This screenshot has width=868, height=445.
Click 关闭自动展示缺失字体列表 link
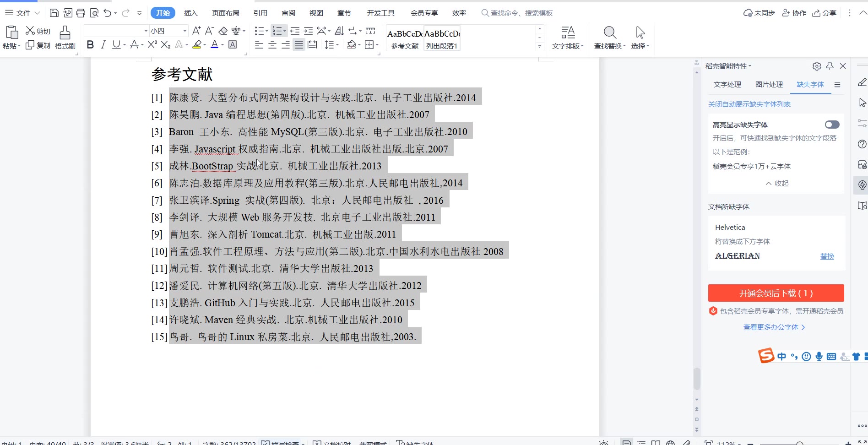click(x=749, y=104)
